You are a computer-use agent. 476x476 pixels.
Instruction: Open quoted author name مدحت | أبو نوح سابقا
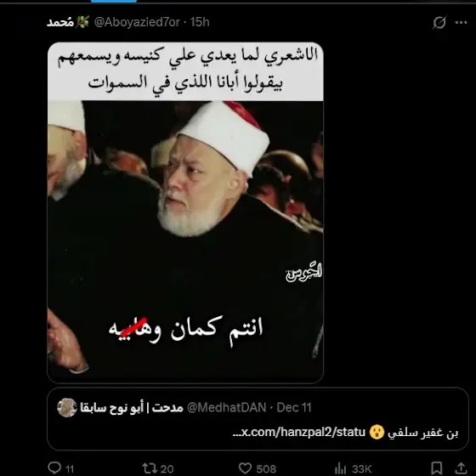click(x=132, y=407)
